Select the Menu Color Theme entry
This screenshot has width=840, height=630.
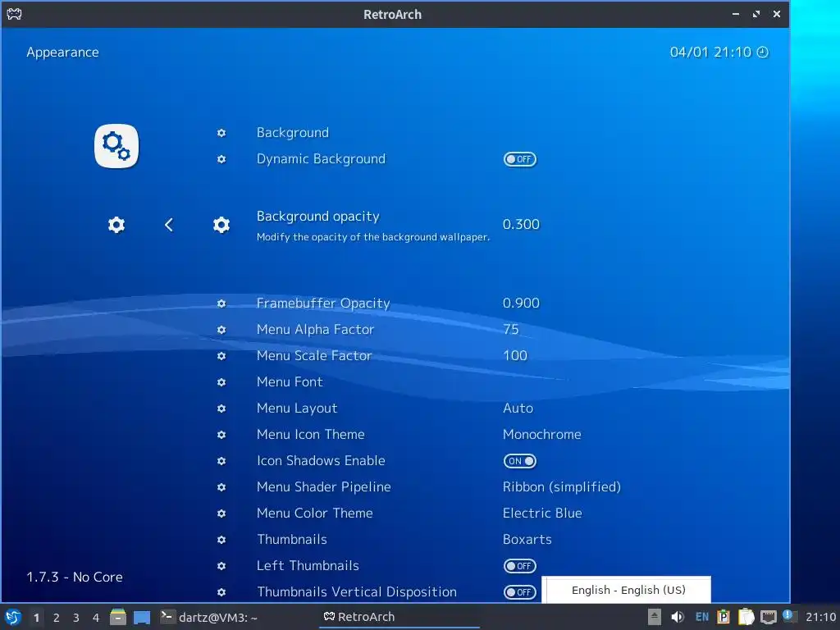point(314,514)
